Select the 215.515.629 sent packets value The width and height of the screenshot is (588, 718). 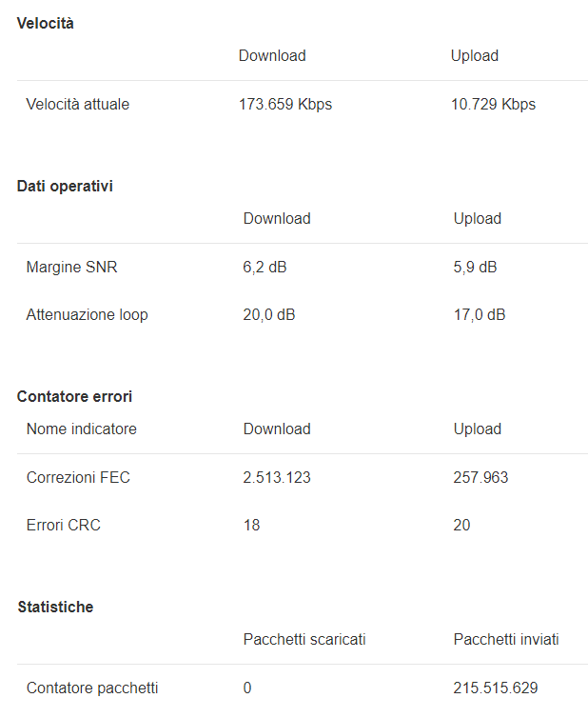click(496, 688)
